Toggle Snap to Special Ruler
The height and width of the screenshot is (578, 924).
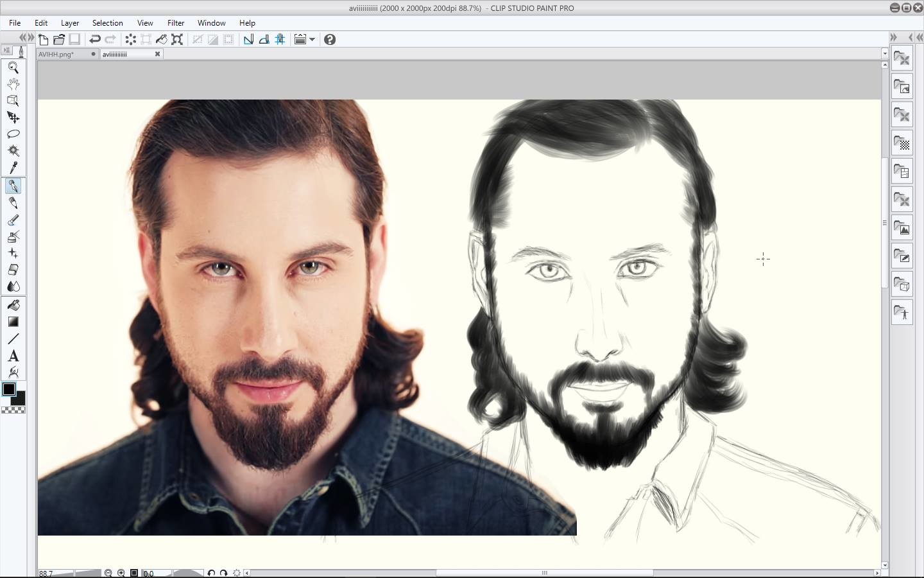[x=264, y=39]
